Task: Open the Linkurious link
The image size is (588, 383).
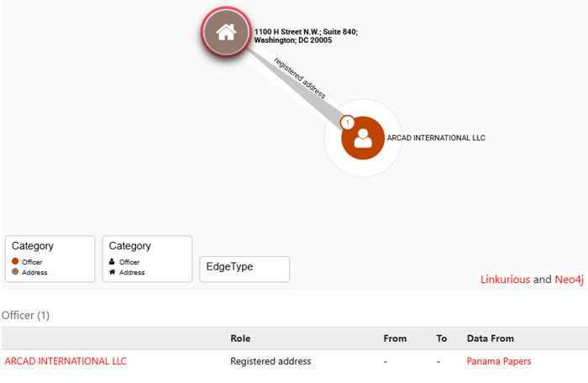Action: 505,279
